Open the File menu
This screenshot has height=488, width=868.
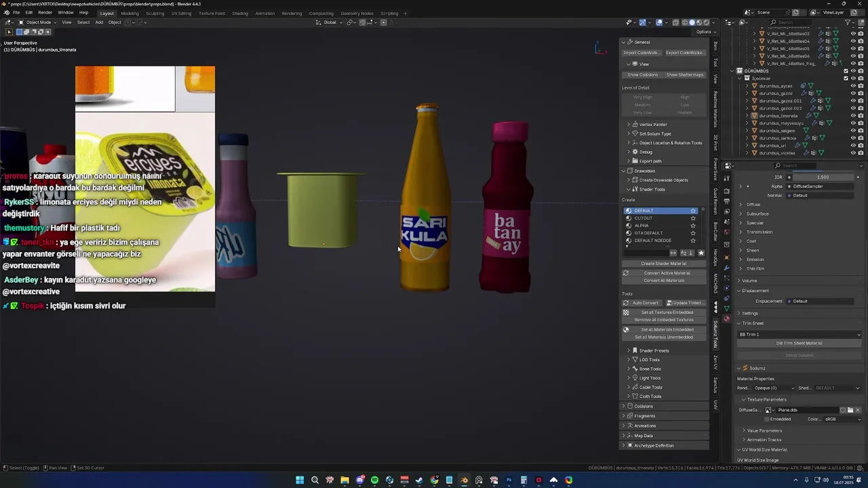pos(16,13)
